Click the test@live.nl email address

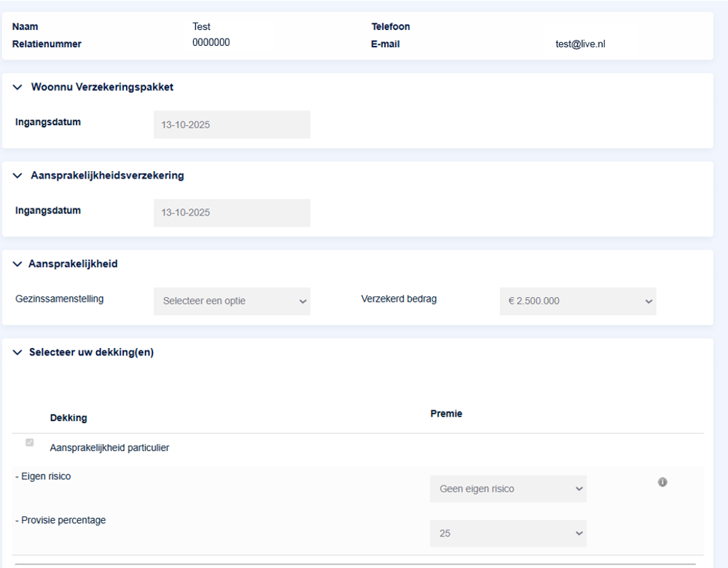580,44
